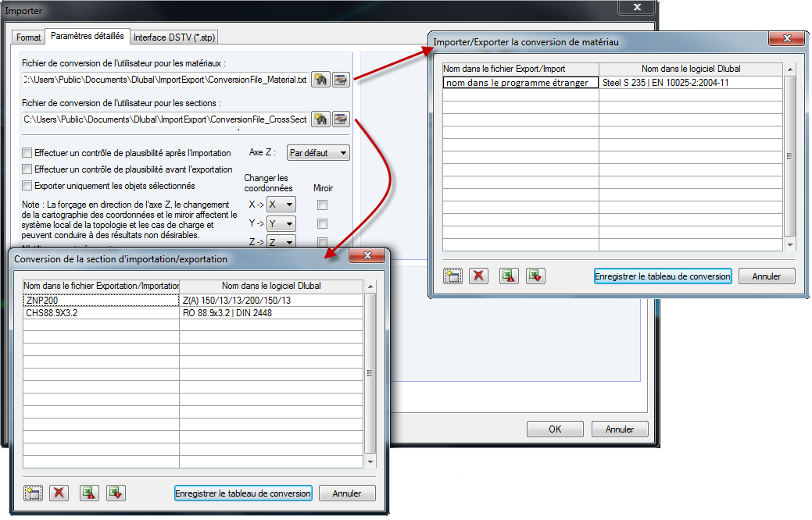Click section table scrollbar up arrow
The width and height of the screenshot is (812, 520).
click(x=370, y=286)
